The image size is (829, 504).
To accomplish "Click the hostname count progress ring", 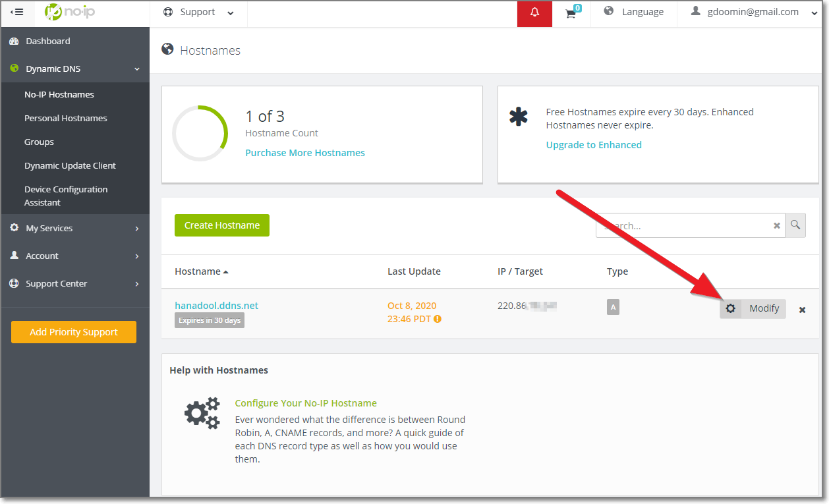I will (x=200, y=133).
